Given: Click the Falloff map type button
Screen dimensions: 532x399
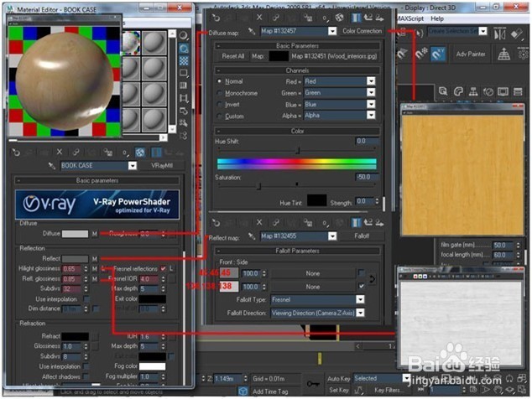Looking at the screenshot, I should [x=362, y=236].
